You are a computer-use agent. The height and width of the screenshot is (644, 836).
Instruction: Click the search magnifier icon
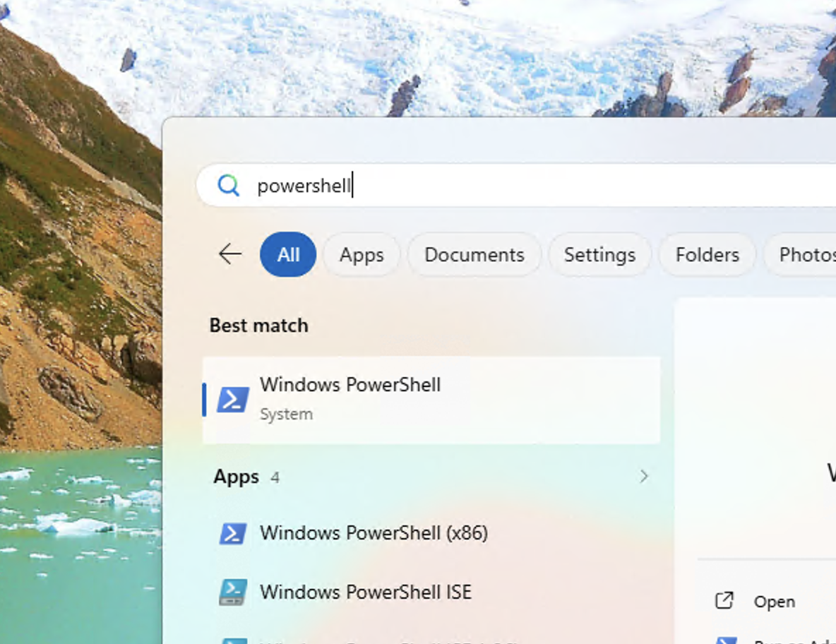(x=228, y=185)
